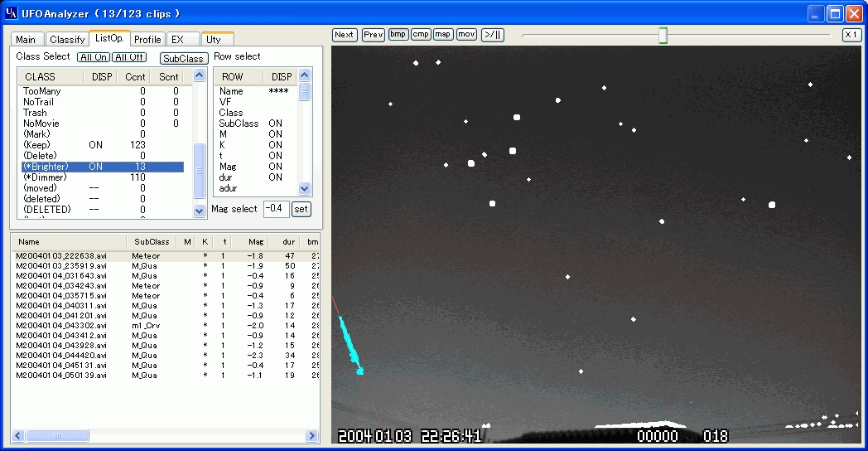Turn all classes on with All On

tap(94, 57)
